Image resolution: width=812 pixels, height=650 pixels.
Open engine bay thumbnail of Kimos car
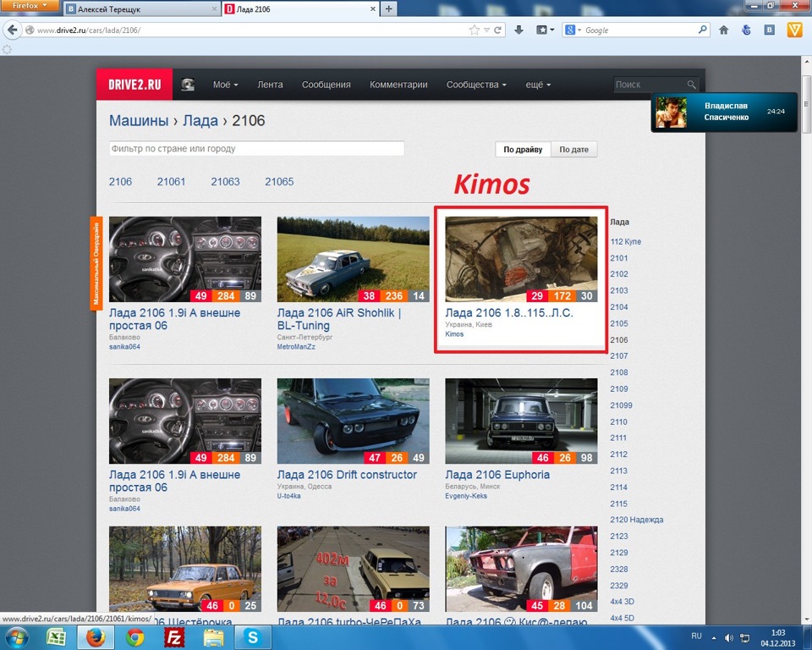coord(521,259)
